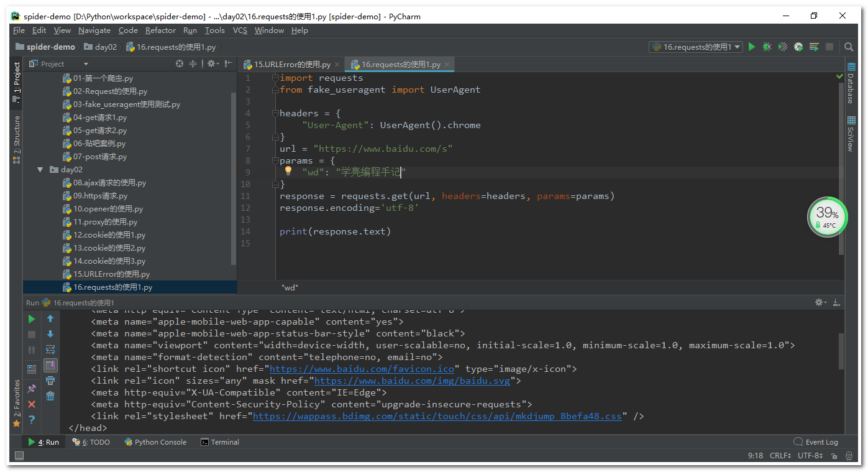This screenshot has height=472, width=868.
Task: Hide the Project panel with the arrow icon
Action: click(229, 63)
